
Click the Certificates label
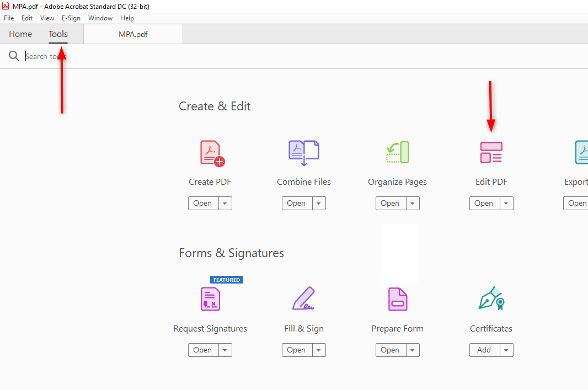491,329
